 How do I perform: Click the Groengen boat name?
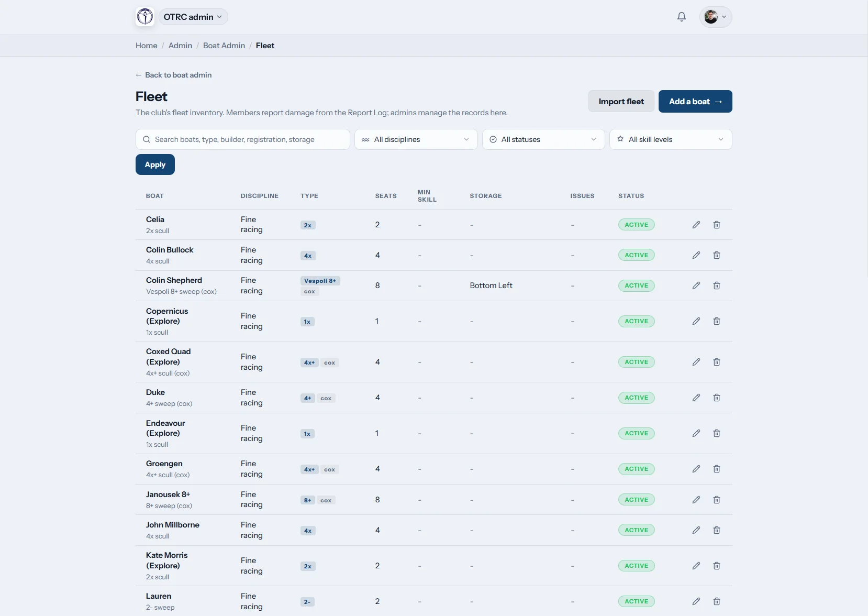click(x=164, y=464)
